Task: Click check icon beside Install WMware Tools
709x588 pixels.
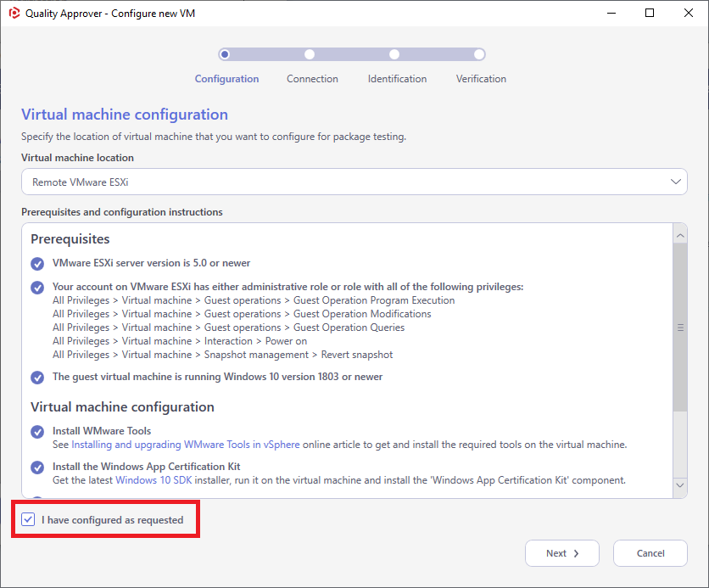Action: (x=37, y=432)
